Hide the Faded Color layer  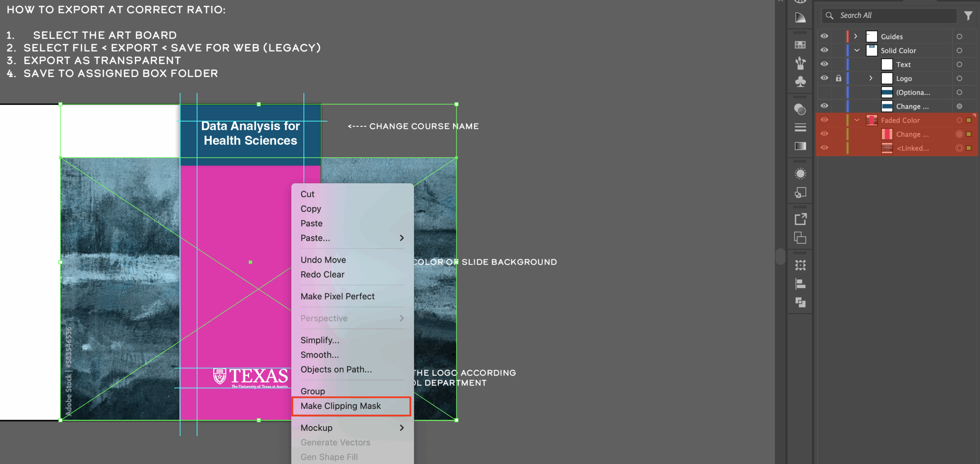click(824, 120)
